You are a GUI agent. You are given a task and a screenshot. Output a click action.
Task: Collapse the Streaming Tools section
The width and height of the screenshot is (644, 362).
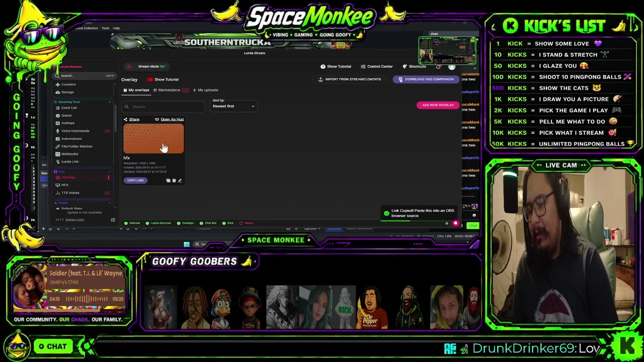coord(109,102)
